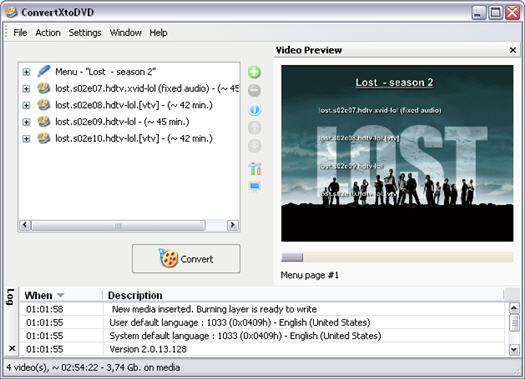Click the Lost - season 2 preview title

394,82
